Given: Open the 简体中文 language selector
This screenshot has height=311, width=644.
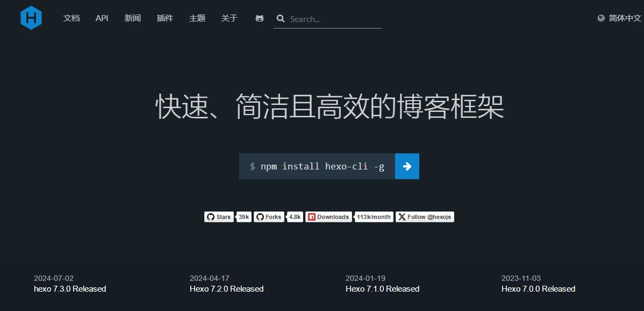Looking at the screenshot, I should pyautogui.click(x=625, y=18).
